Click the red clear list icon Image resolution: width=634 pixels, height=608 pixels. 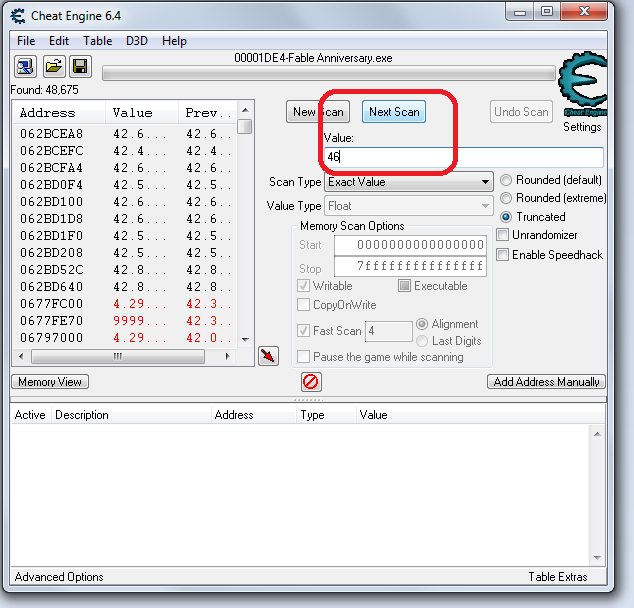(311, 382)
